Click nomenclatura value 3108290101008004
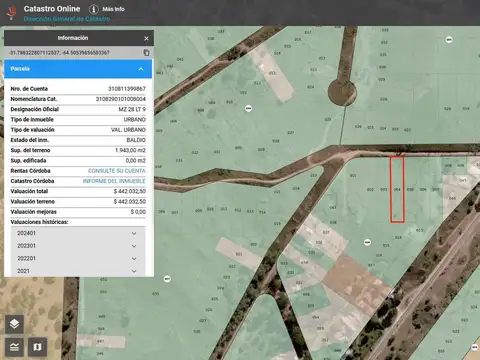 121,99
